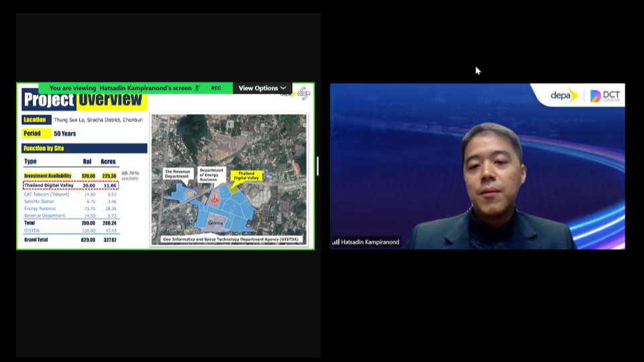Click the 'Revenue Department' table row label
644x362 pixels.
(x=44, y=215)
